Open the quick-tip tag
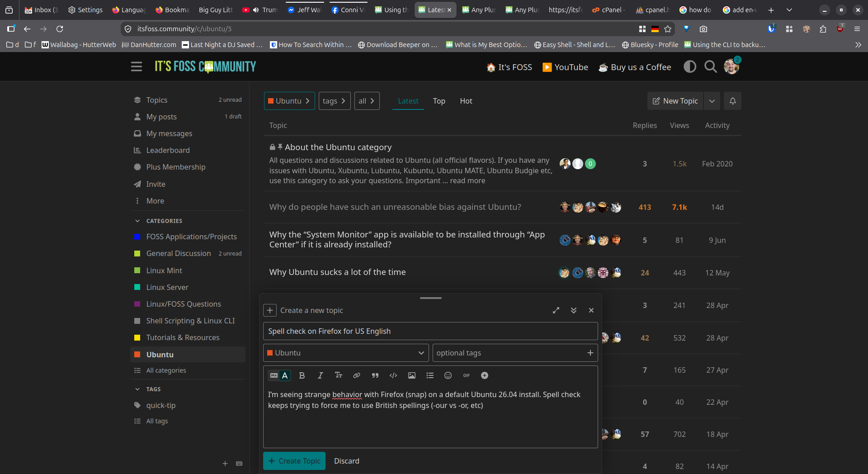The width and height of the screenshot is (868, 474). pos(161,405)
